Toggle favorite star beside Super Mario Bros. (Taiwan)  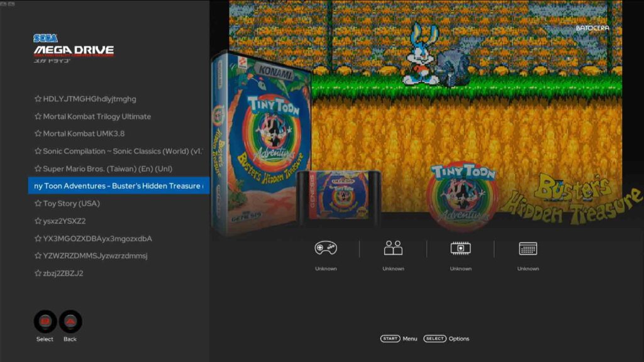[x=38, y=168]
